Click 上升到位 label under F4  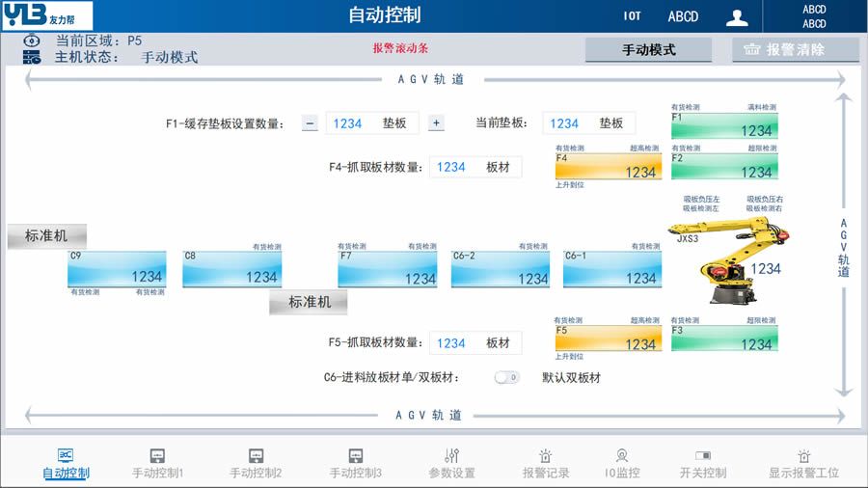(x=570, y=185)
